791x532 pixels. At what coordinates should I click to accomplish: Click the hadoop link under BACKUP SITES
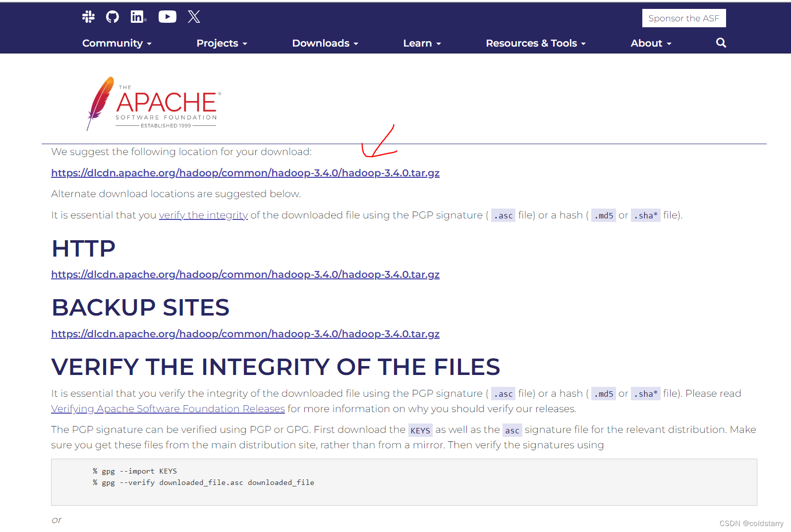point(245,334)
